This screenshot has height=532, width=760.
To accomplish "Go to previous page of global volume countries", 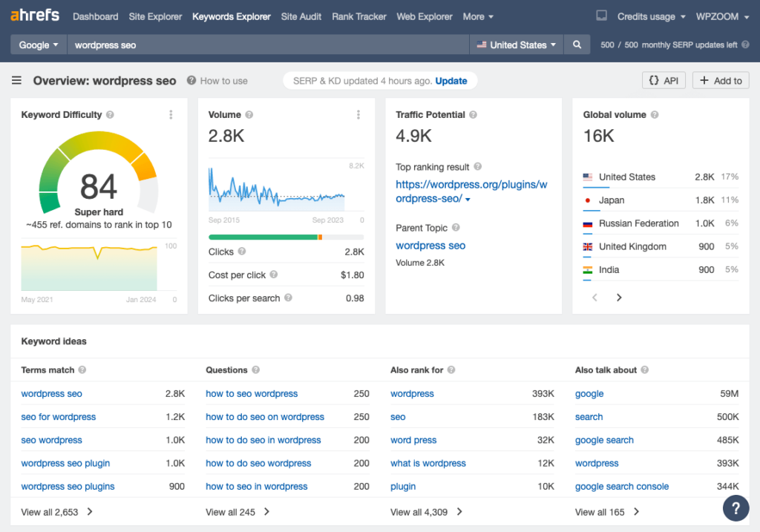I will click(x=594, y=298).
